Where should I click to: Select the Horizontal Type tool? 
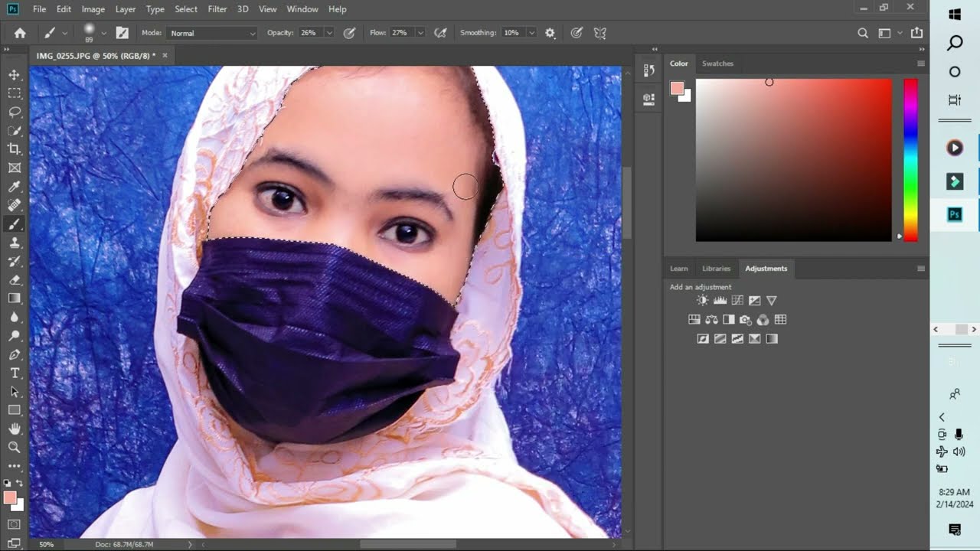tap(14, 373)
